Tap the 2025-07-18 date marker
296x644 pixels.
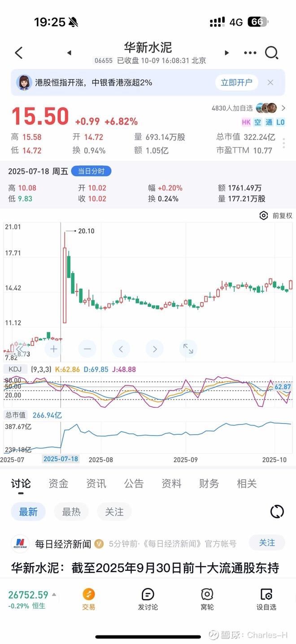tap(61, 459)
